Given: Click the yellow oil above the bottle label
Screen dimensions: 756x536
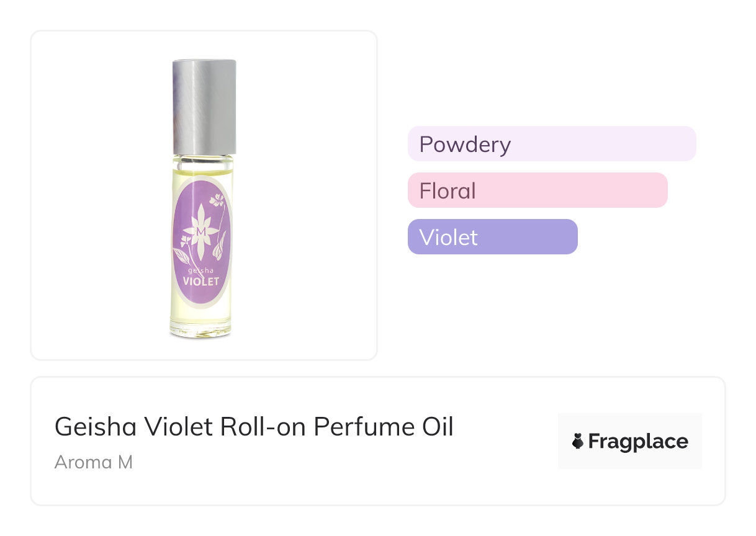Looking at the screenshot, I should coord(202,169).
